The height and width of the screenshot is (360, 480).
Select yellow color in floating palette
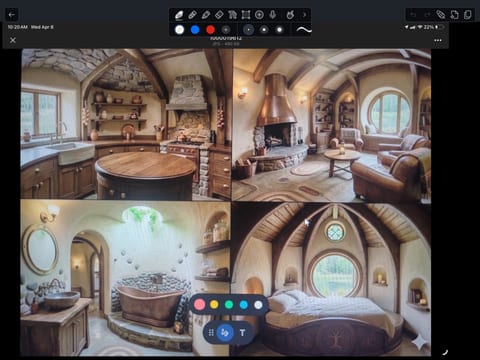214,305
